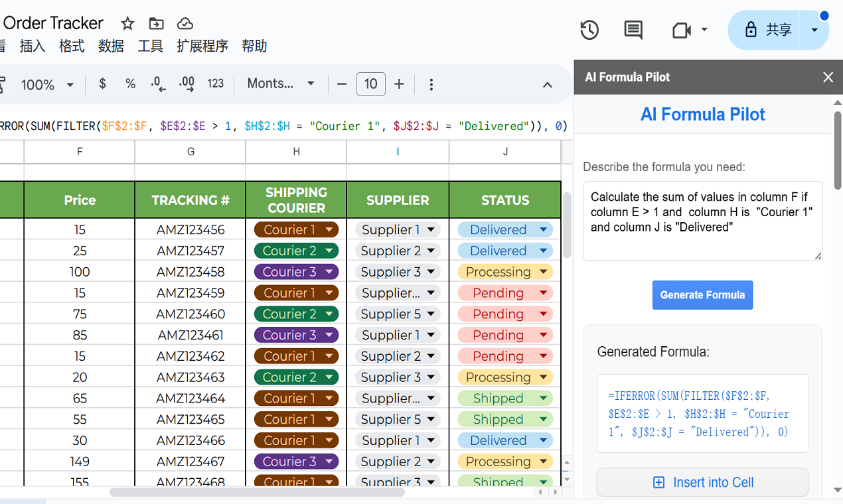
Task: Open the 100% zoom dropdown
Action: [x=46, y=84]
